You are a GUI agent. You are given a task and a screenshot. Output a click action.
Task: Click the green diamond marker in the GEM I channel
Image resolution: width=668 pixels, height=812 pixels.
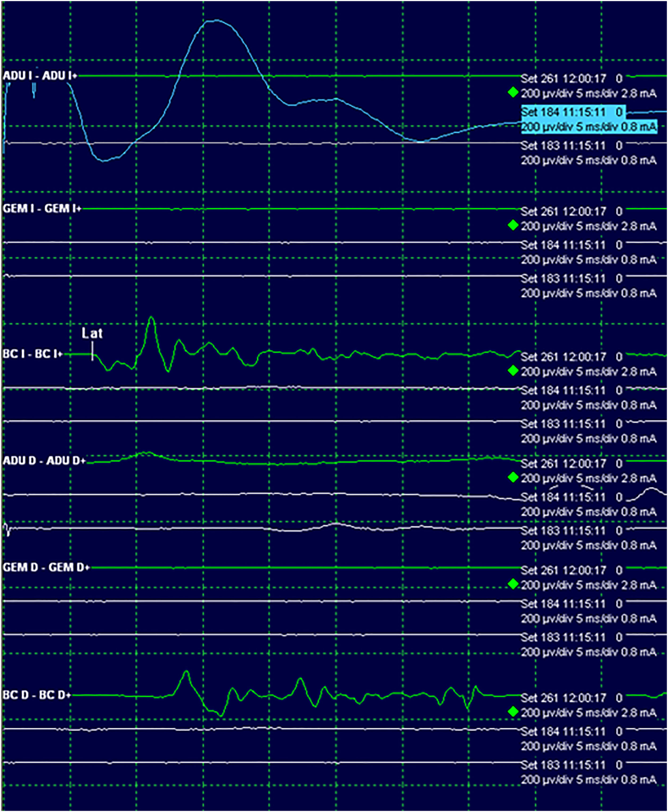512,225
